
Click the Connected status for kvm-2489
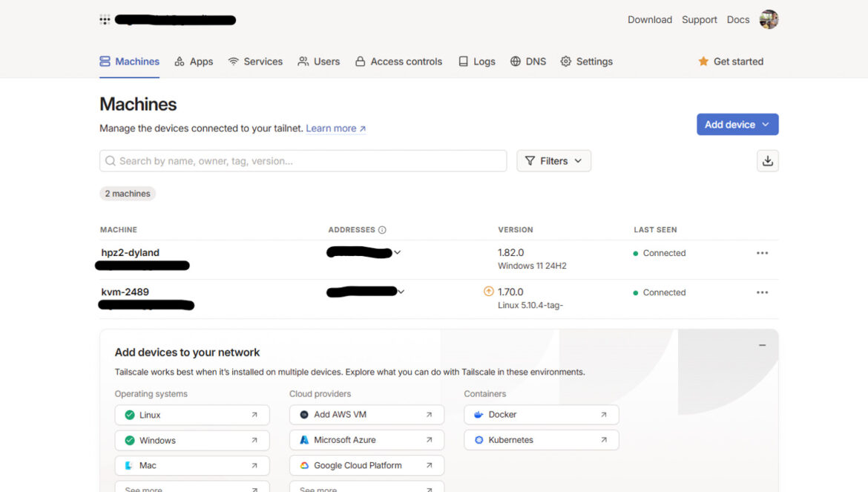[660, 292]
